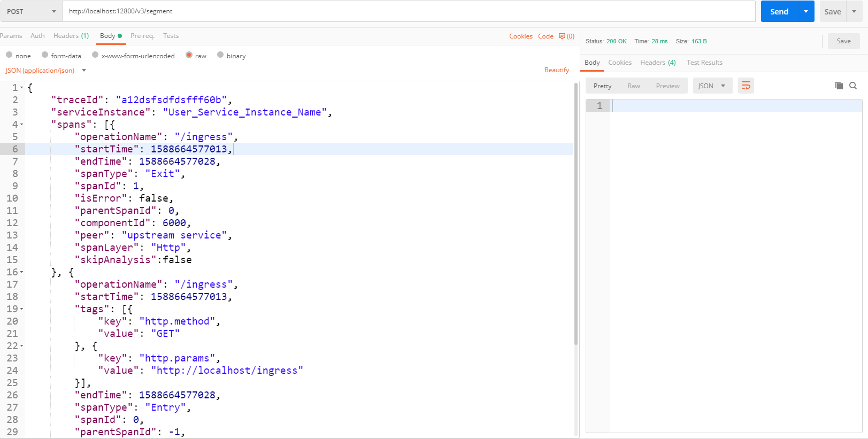Choose x-www-form-urlencoded body type

point(95,55)
